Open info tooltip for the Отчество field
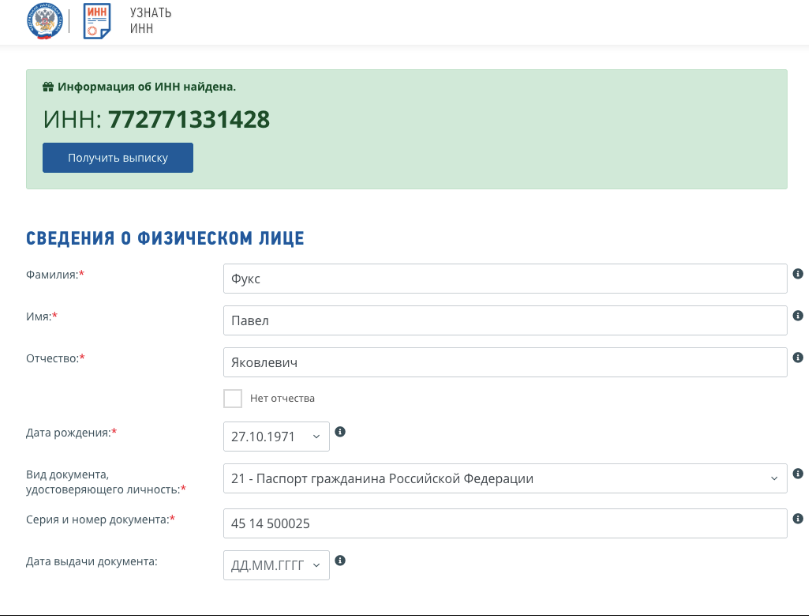Screen dimensions: 809x616 click(798, 357)
